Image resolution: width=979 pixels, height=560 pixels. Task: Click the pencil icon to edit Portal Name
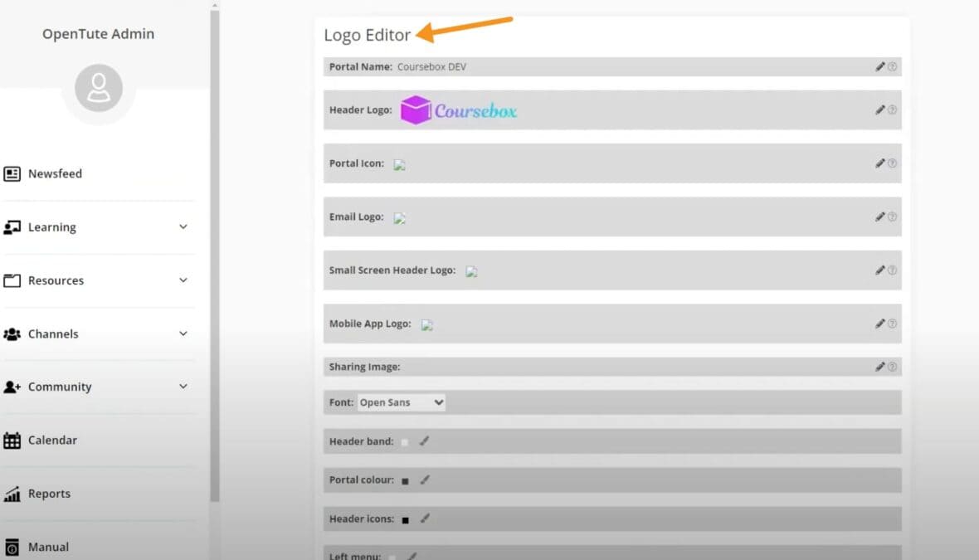click(x=879, y=66)
